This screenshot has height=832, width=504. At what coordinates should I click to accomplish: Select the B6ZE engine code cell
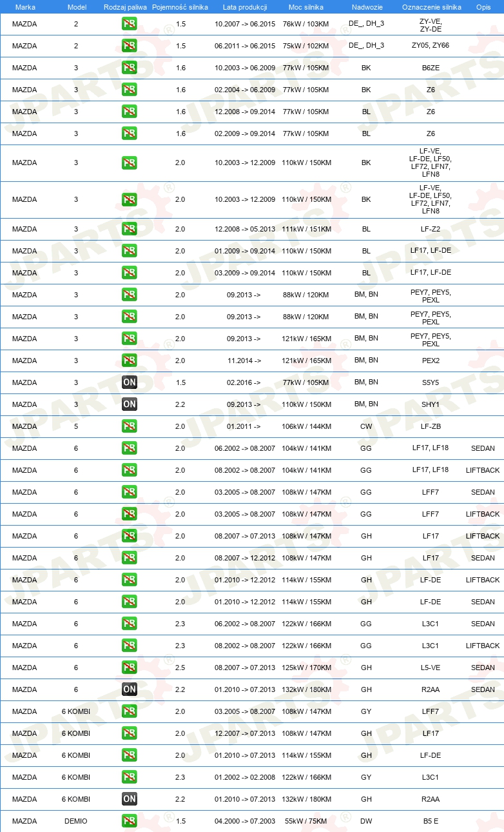click(x=431, y=68)
